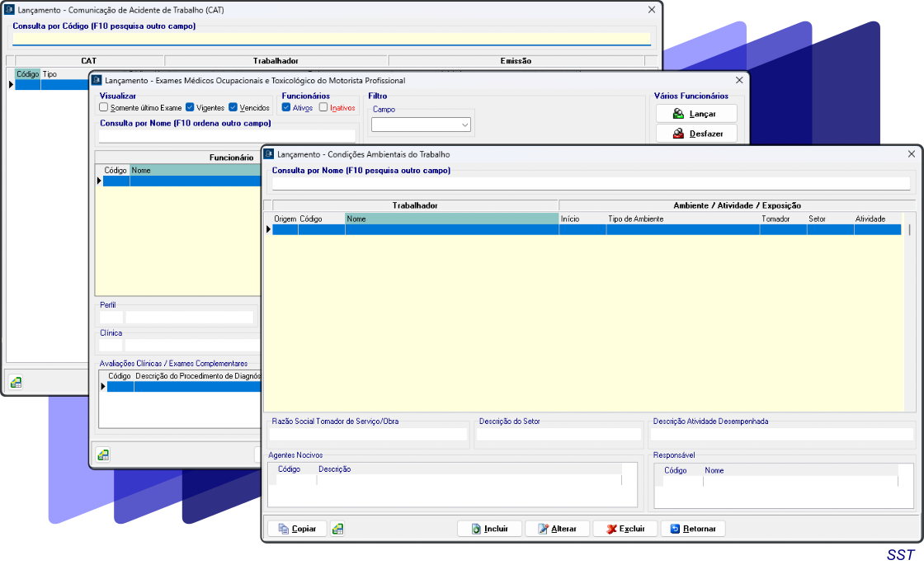
Task: Click the Lançar button with user icon
Action: pyautogui.click(x=696, y=114)
